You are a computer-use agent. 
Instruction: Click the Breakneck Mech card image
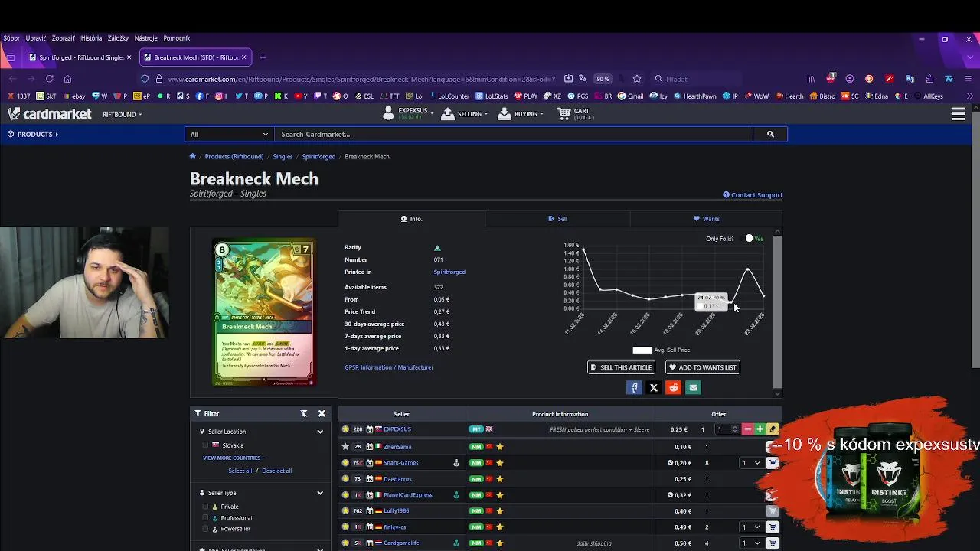[x=263, y=313]
